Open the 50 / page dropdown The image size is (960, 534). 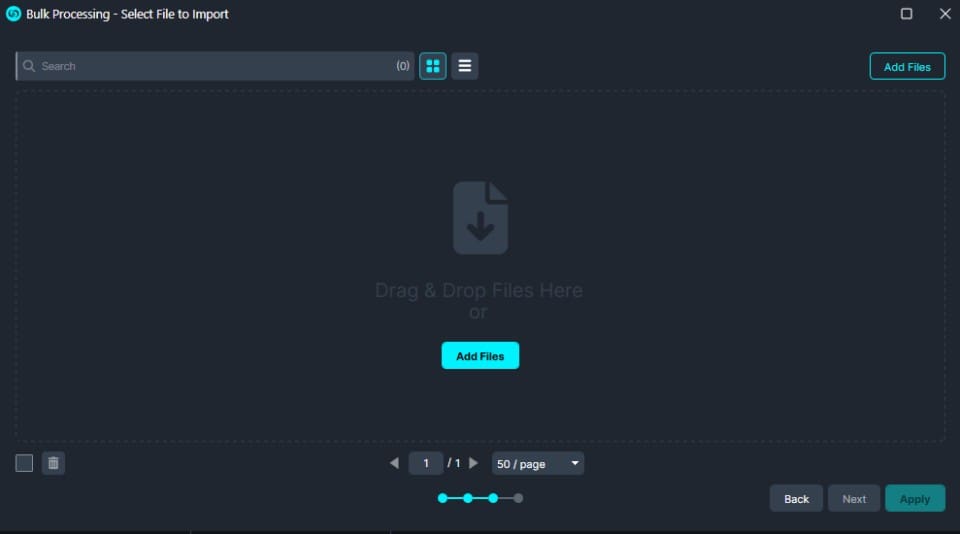(x=538, y=464)
